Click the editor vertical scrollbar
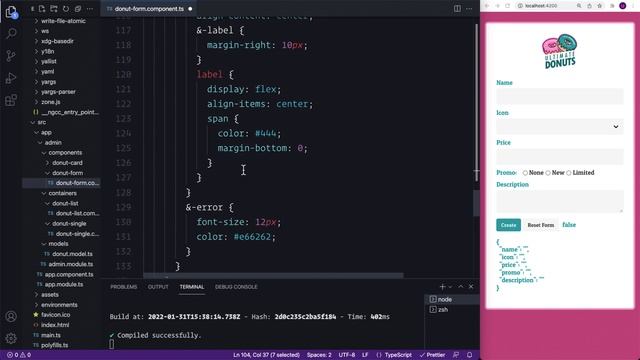Viewport: 640px width, 360px height. click(x=476, y=203)
